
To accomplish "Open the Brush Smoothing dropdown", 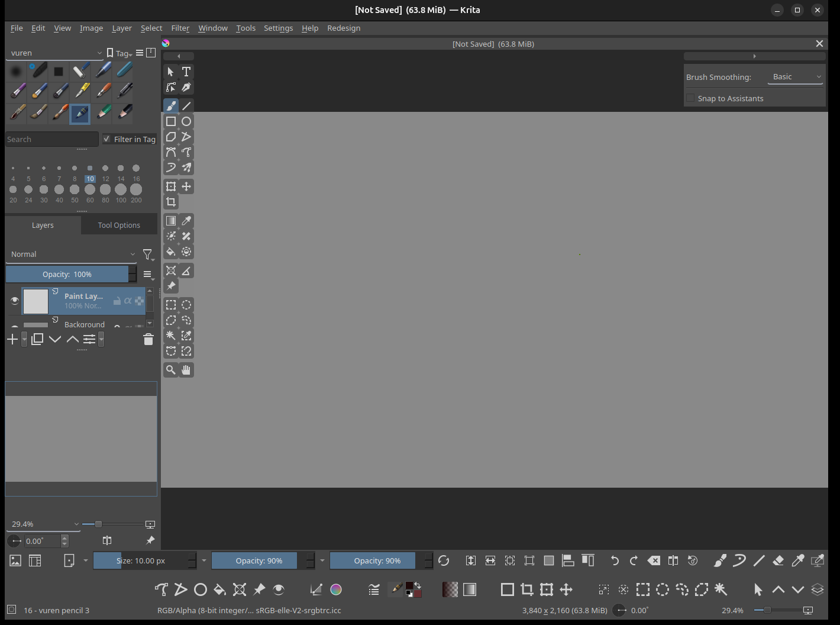I will [x=796, y=77].
